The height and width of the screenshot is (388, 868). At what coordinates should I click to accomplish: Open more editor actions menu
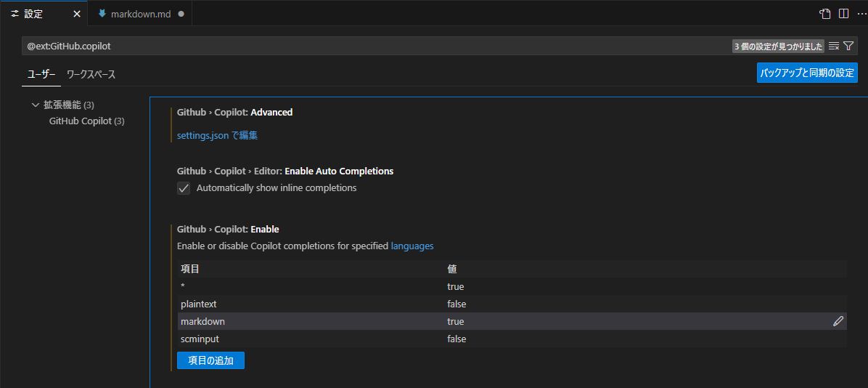click(861, 14)
